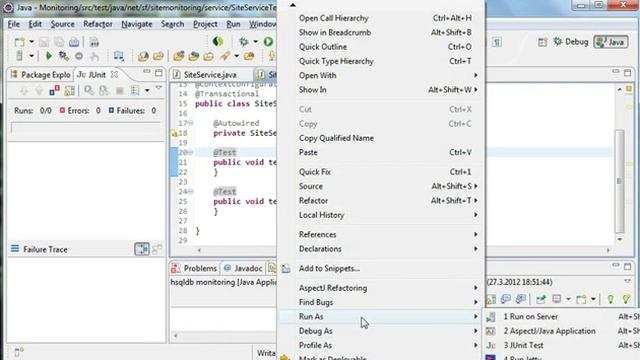
Task: Open the Navigate menu
Action: click(137, 24)
